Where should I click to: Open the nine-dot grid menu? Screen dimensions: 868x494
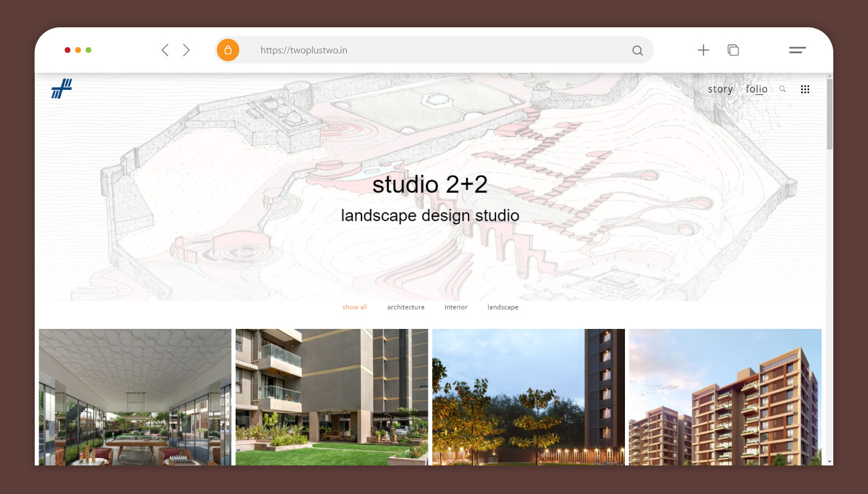[x=805, y=89]
